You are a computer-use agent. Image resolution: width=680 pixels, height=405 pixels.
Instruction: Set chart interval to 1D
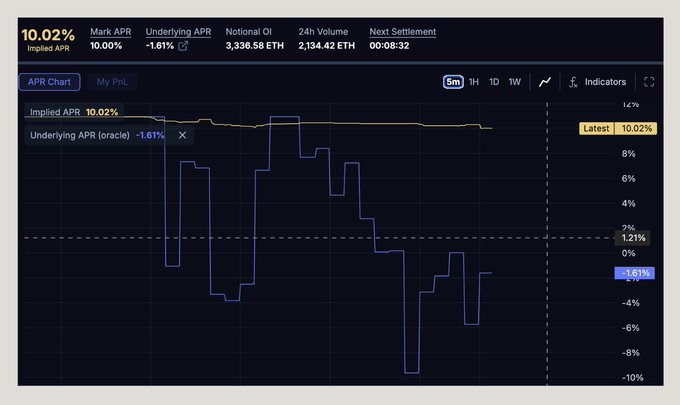tap(494, 82)
